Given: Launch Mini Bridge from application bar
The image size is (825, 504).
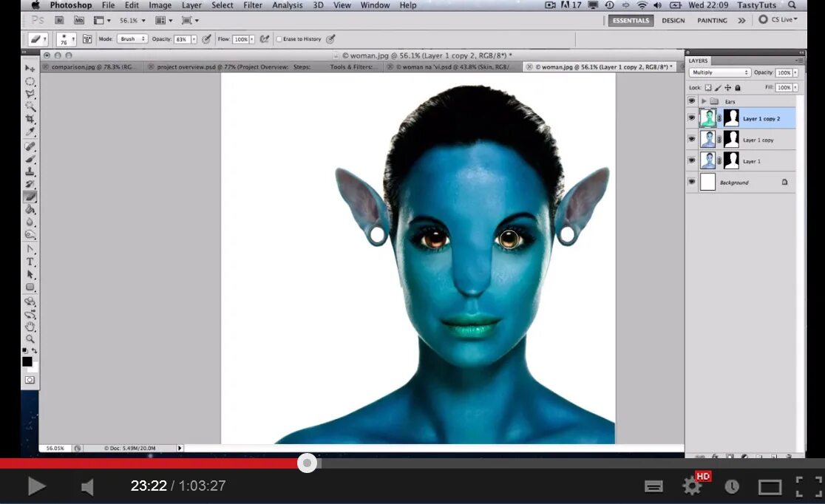Looking at the screenshot, I should pos(79,20).
